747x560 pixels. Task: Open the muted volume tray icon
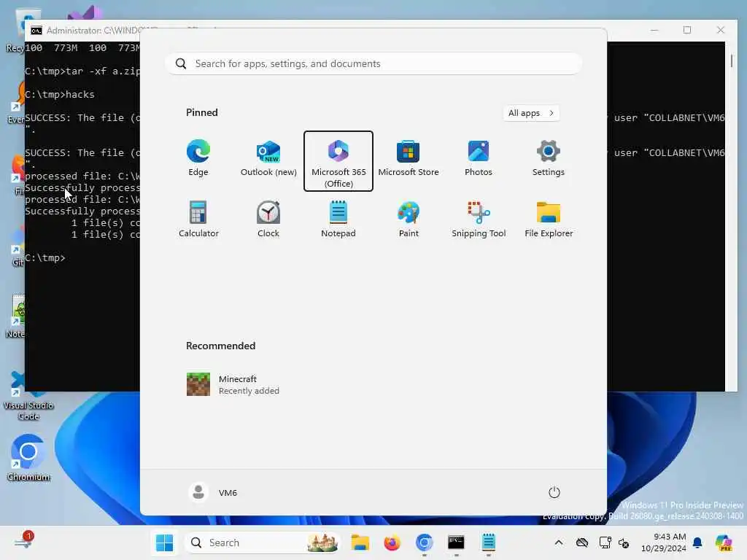coord(624,542)
